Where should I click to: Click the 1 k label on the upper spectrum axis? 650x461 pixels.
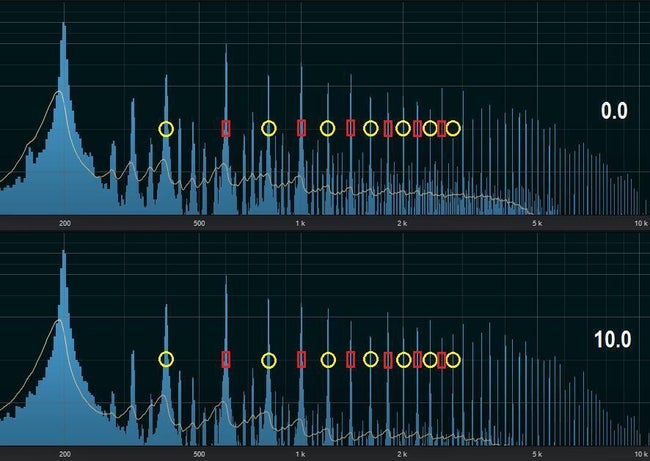coord(301,223)
